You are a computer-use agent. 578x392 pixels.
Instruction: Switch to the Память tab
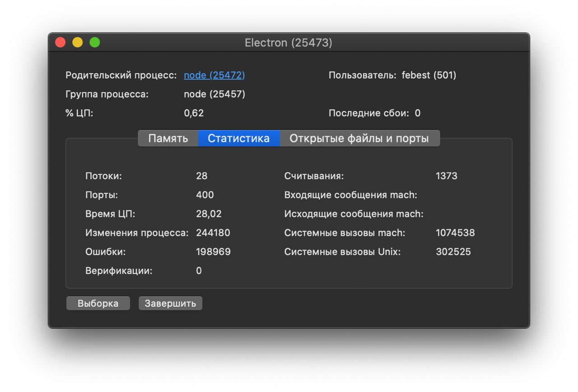(x=168, y=138)
